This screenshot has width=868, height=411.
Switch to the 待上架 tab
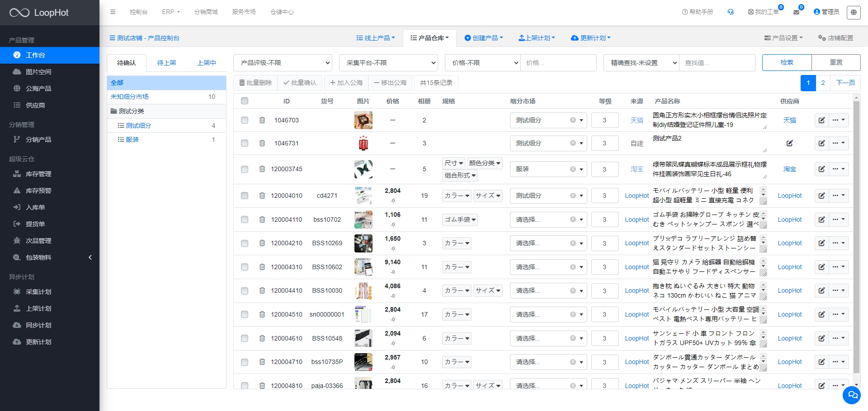click(166, 63)
